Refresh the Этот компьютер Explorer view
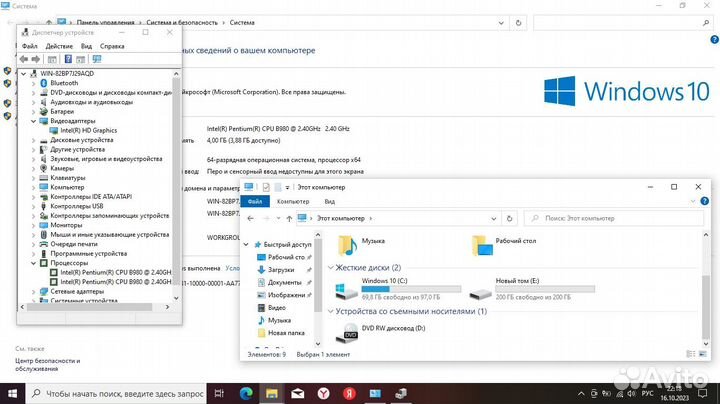 (x=509, y=219)
